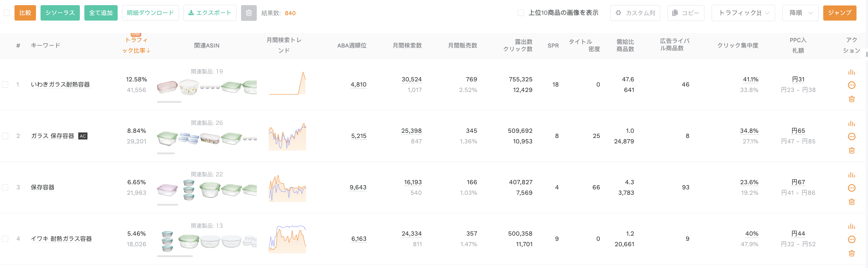
Task: Open chart icon for いわきガラス耐熱容器 row
Action: (x=851, y=72)
